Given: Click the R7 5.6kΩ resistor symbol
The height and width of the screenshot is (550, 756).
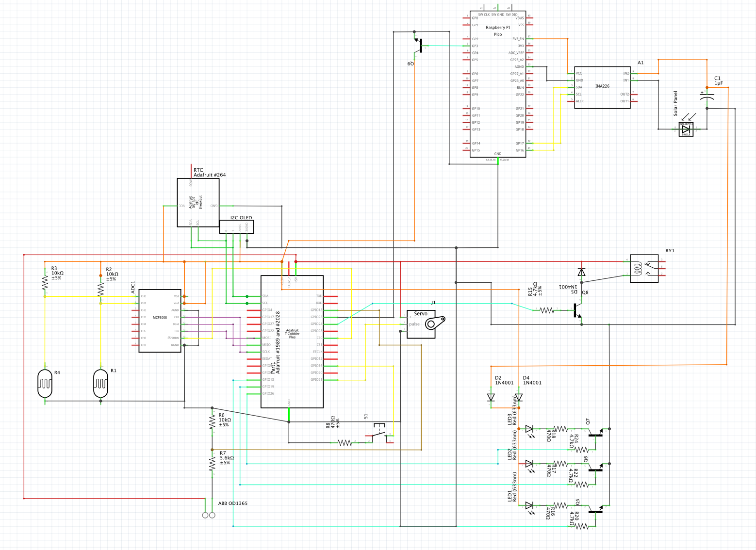Looking at the screenshot, I should [212, 463].
